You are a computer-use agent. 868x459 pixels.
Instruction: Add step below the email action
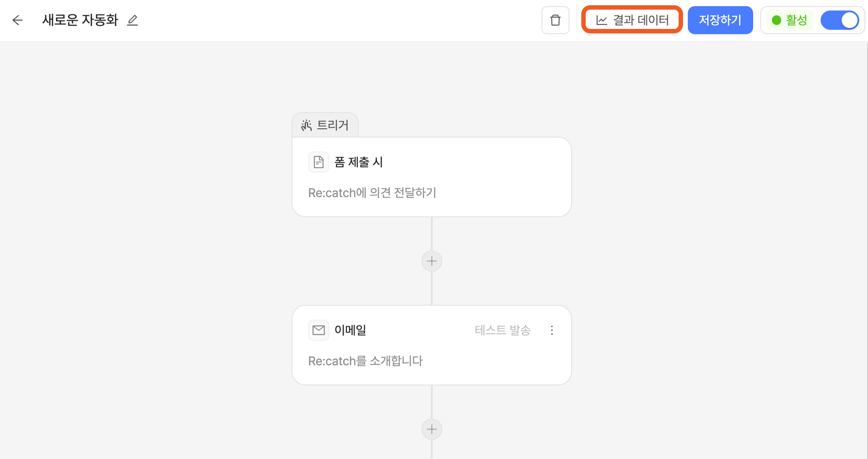[432, 429]
